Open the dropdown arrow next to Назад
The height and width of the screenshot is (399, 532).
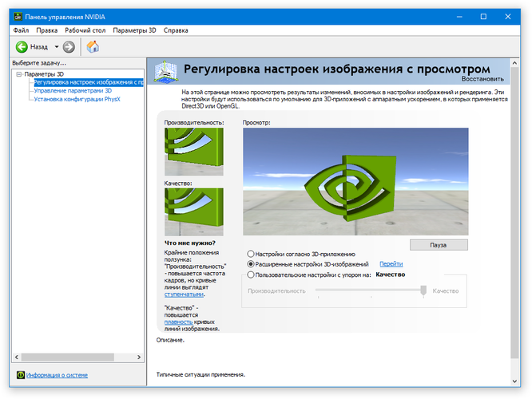(55, 46)
